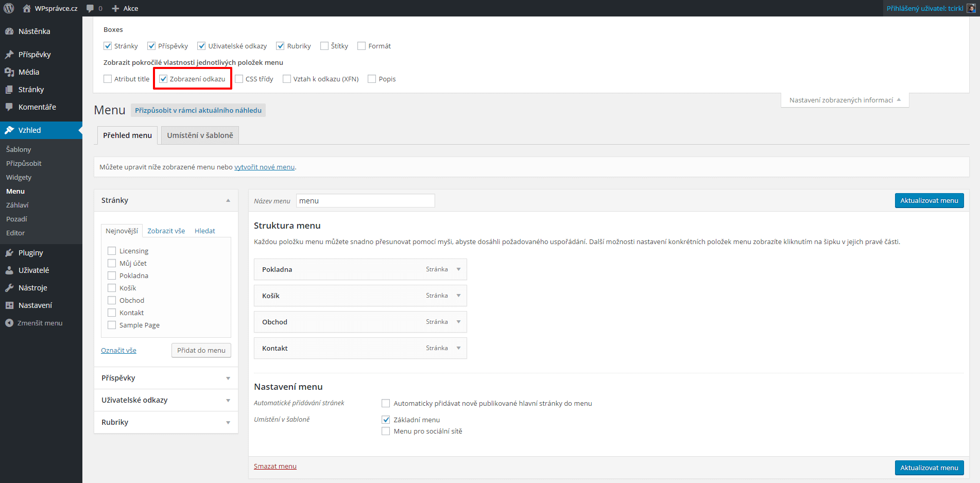Click the Stránky pages icon
The height and width of the screenshot is (483, 980).
pyautogui.click(x=9, y=90)
